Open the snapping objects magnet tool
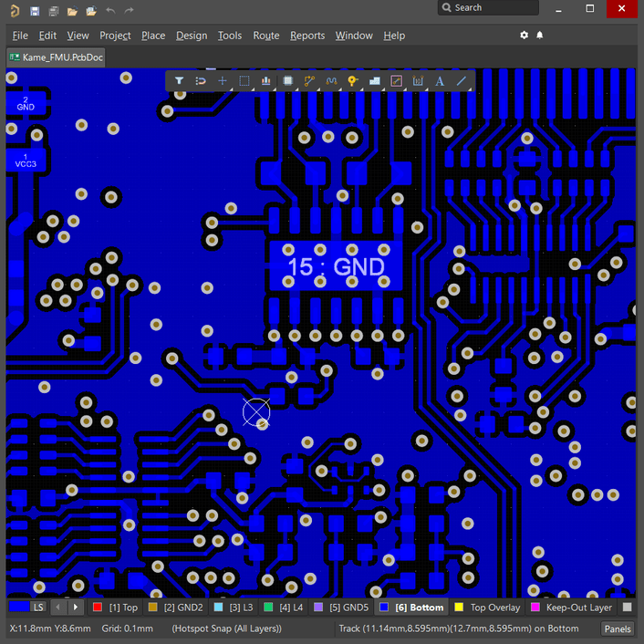 (201, 81)
